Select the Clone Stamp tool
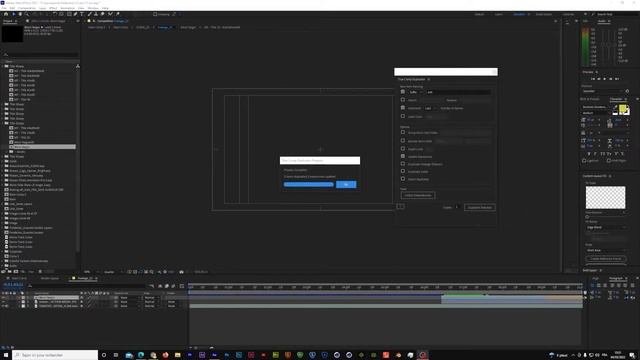This screenshot has width=640, height=360. pos(96,14)
